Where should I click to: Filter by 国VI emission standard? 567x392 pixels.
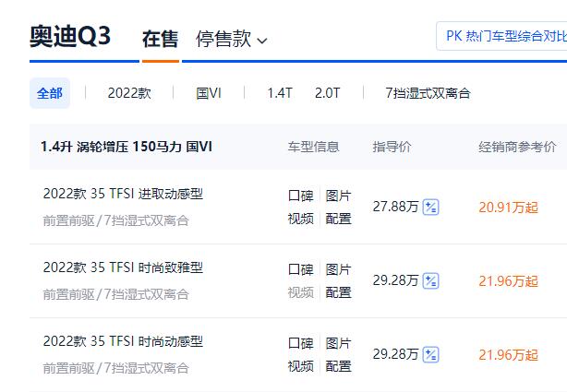point(209,93)
